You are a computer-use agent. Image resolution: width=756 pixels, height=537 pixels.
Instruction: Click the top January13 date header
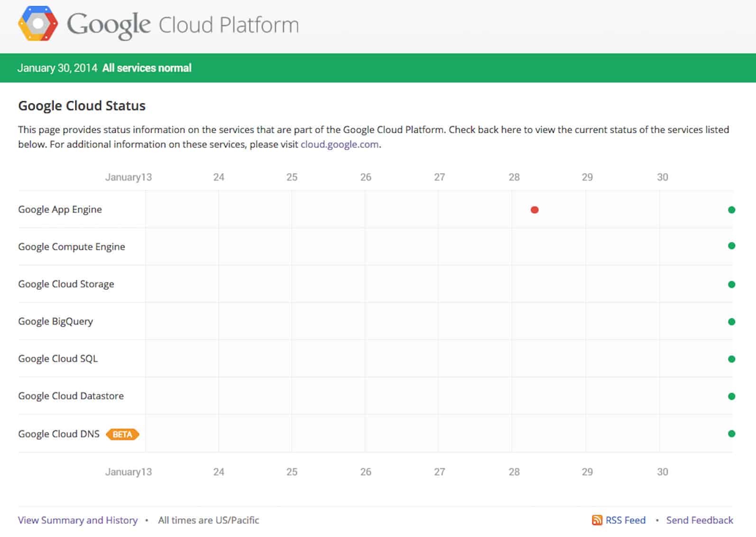click(x=129, y=177)
